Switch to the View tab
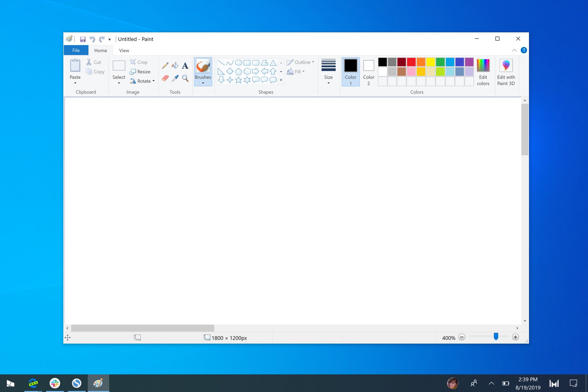588x392 pixels. pos(124,50)
